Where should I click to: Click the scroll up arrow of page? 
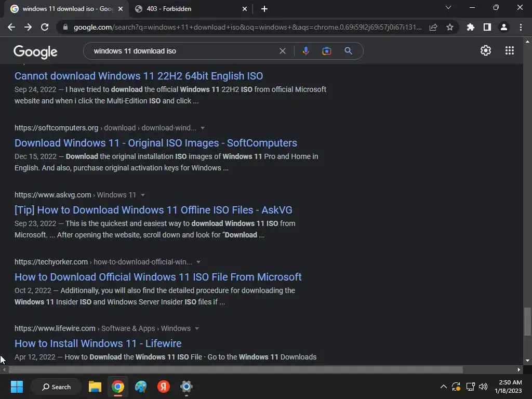pos(527,42)
